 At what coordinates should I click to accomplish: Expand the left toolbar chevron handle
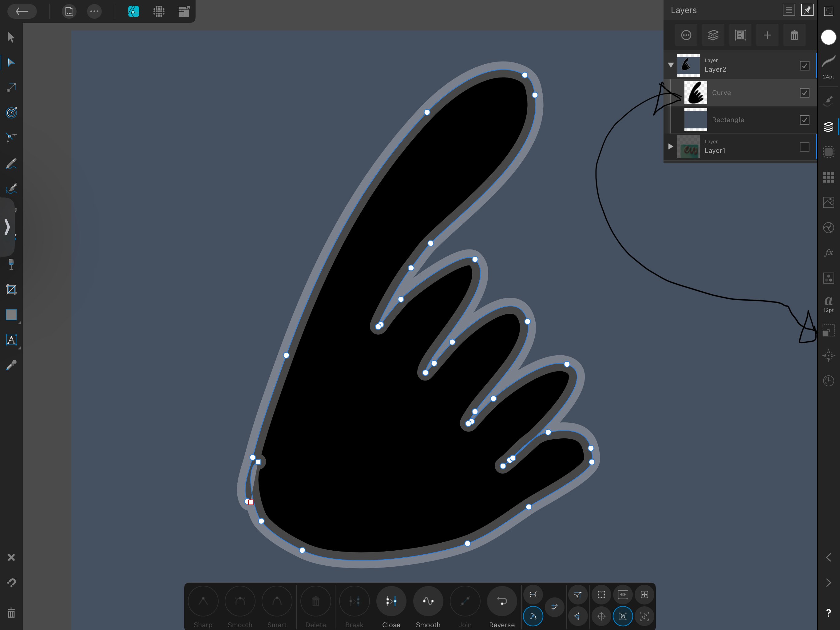tap(7, 227)
